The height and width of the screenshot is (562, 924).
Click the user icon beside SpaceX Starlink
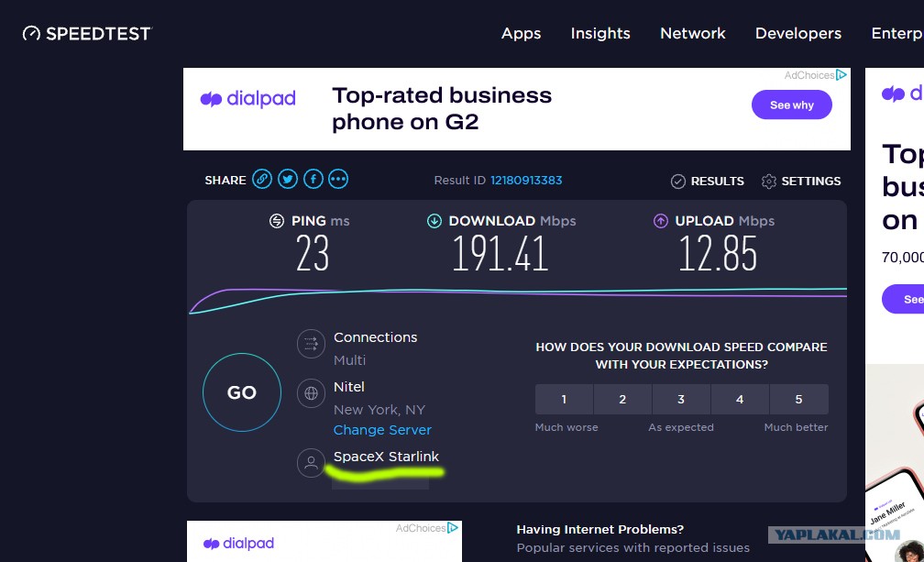pyautogui.click(x=311, y=462)
